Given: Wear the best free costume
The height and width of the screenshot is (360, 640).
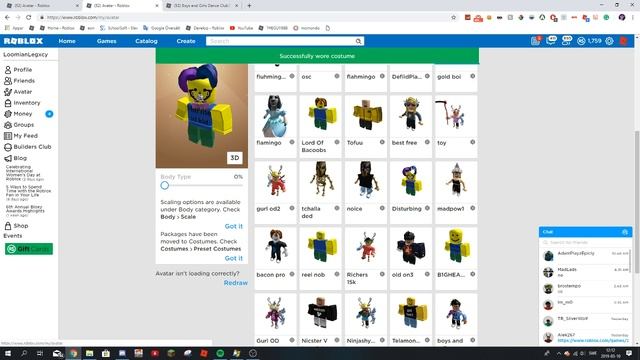Looking at the screenshot, I should [411, 117].
